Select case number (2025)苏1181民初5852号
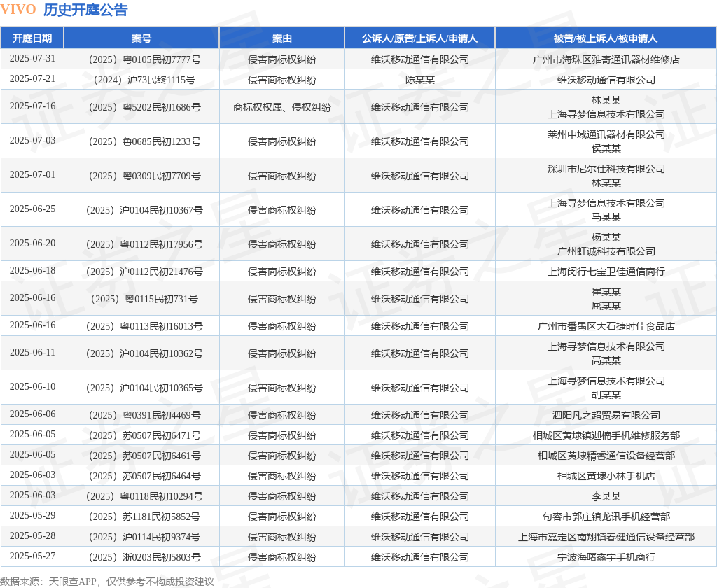This screenshot has height=588, width=717. [144, 517]
